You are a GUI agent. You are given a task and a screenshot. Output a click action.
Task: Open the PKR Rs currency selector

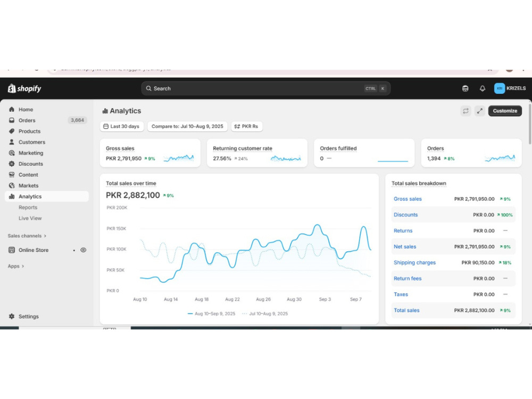(247, 126)
